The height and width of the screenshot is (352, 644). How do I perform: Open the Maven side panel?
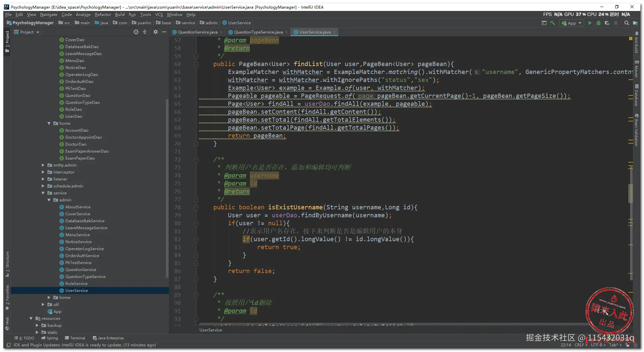click(636, 69)
